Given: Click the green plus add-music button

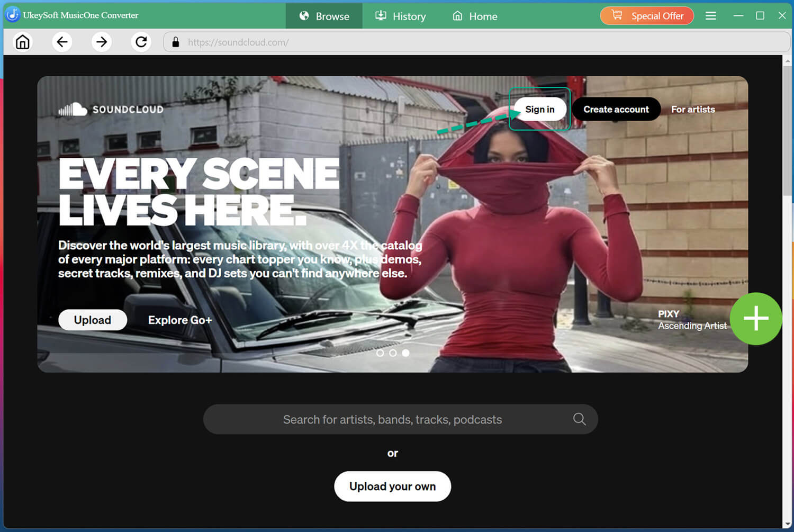Looking at the screenshot, I should click(756, 318).
